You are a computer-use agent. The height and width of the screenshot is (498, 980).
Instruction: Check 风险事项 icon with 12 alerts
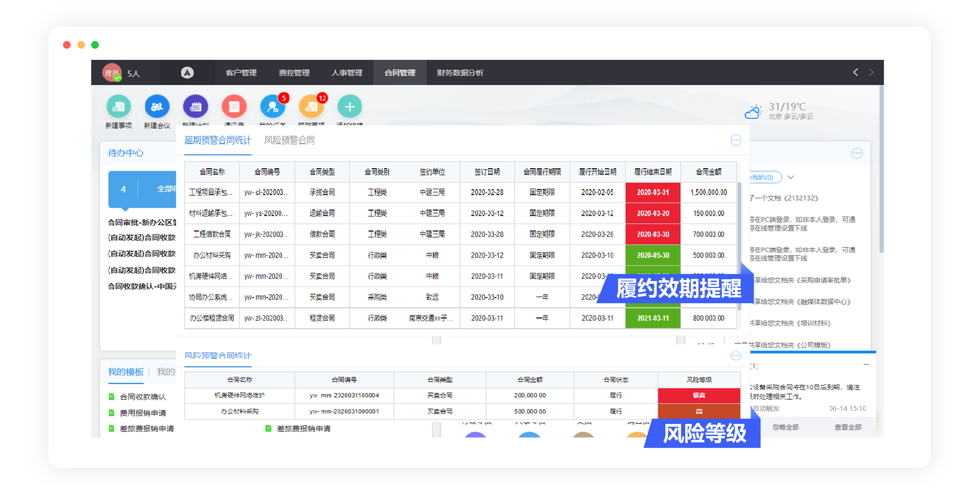[x=311, y=107]
